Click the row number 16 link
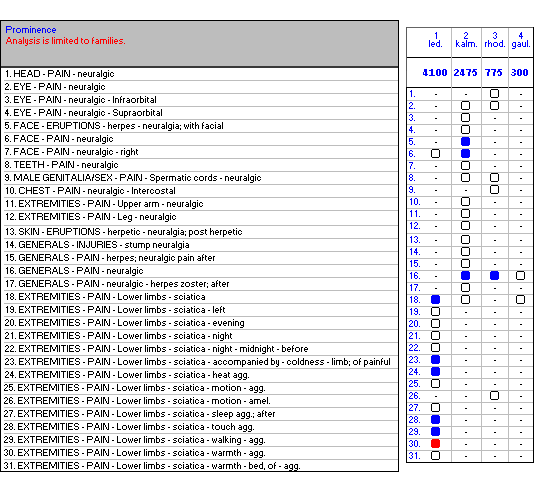Image resolution: width=534 pixels, height=480 pixels. click(x=414, y=276)
